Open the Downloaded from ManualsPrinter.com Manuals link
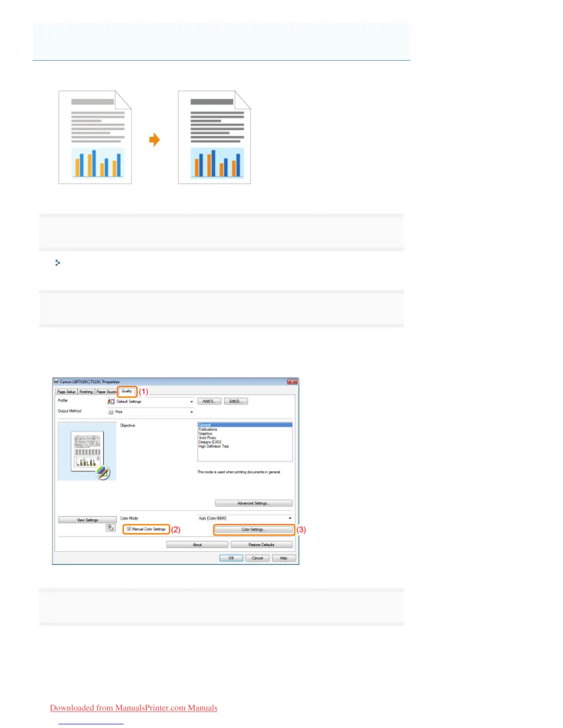This screenshot has width=563, height=728. tap(134, 708)
